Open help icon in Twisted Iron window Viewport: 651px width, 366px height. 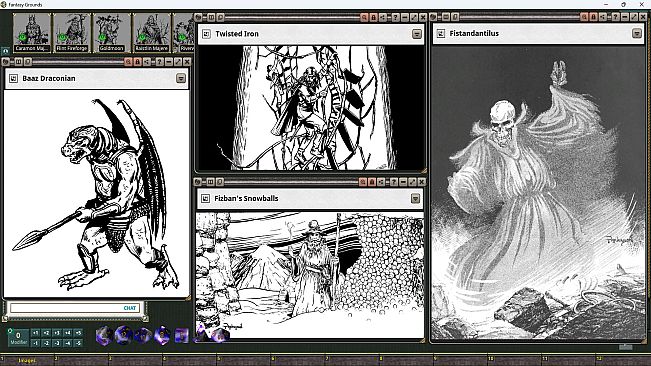[x=395, y=17]
